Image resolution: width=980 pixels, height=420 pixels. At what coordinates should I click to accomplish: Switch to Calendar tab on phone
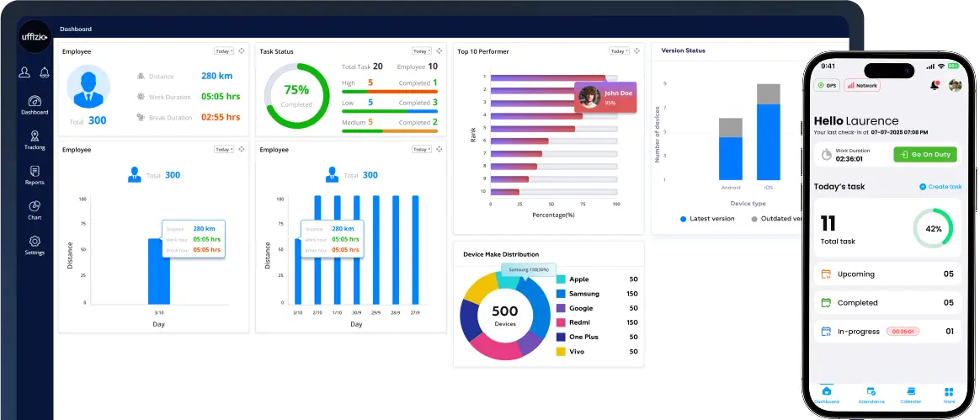coord(909,395)
